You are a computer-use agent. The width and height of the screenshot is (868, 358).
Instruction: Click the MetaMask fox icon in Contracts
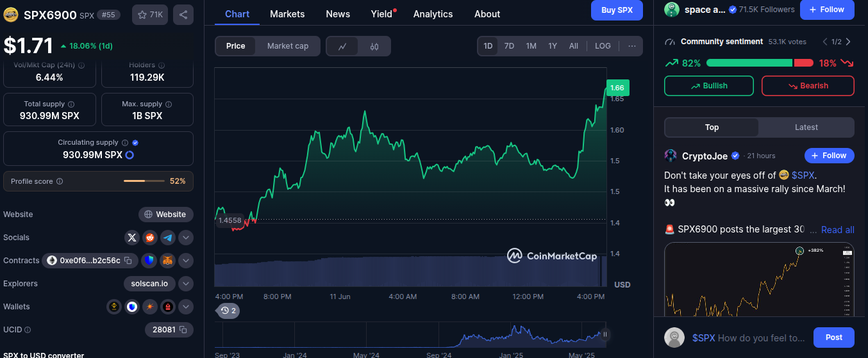click(168, 261)
